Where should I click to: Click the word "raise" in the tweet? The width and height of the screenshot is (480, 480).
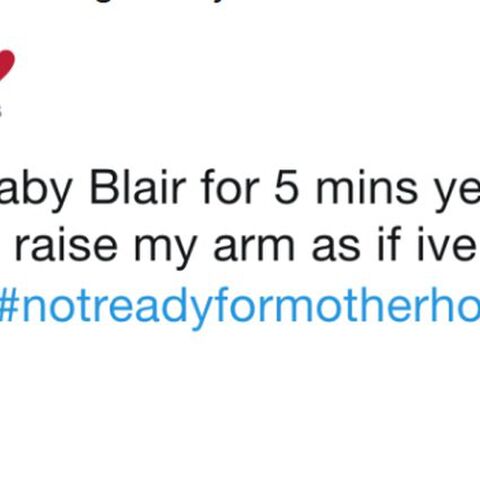[66, 246]
